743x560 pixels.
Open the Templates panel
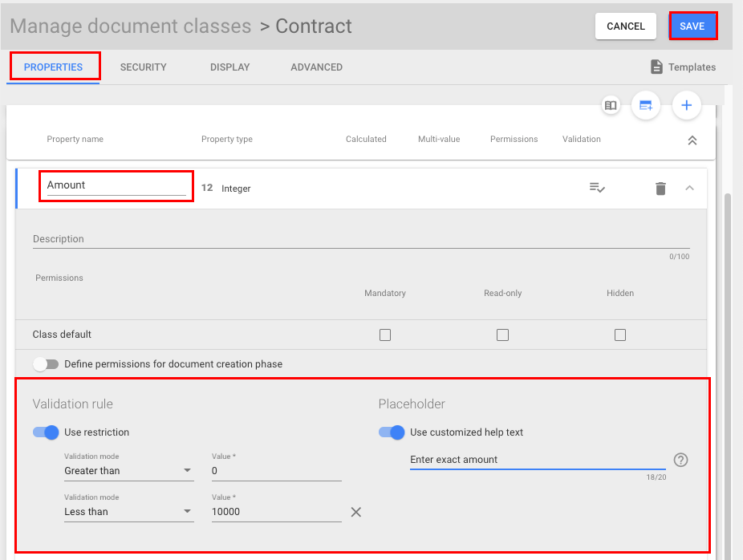click(x=681, y=67)
